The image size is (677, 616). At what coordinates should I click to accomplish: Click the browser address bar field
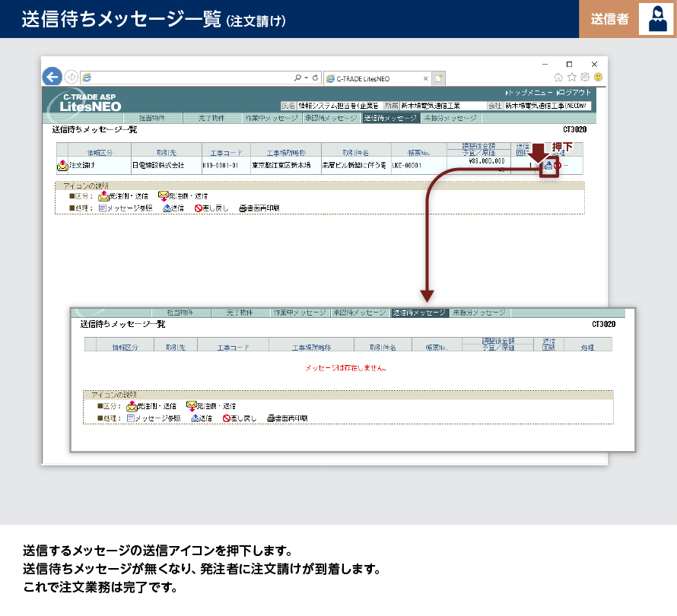tap(190, 78)
